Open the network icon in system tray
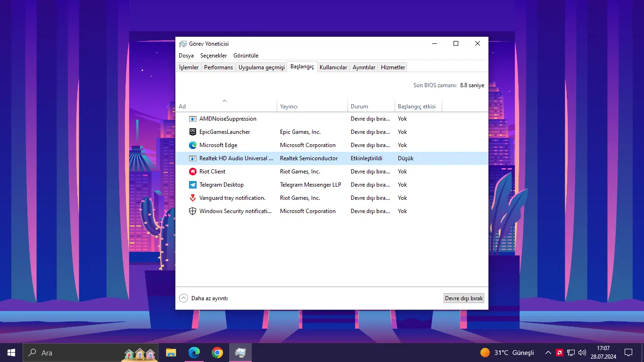 click(571, 353)
